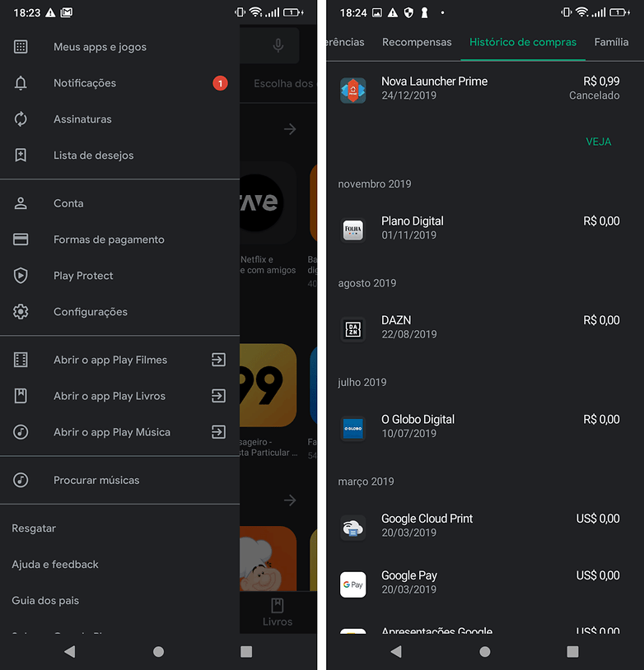Tap the DAZN app icon
Image resolution: width=644 pixels, height=670 pixels.
352,329
